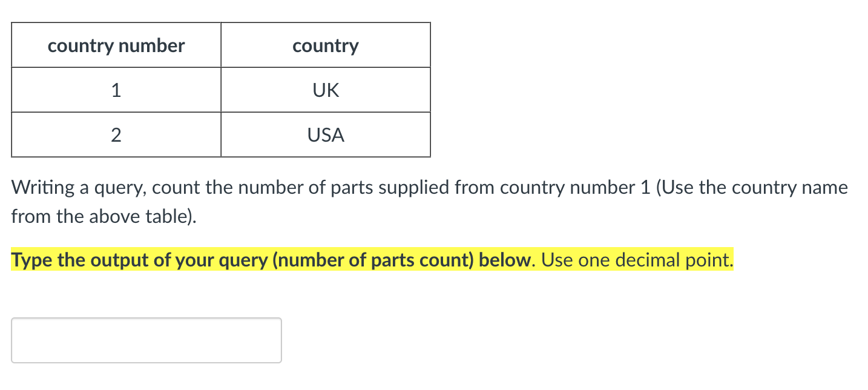Click the cell containing 'UK'
The height and width of the screenshot is (390, 868).
pyautogui.click(x=325, y=90)
